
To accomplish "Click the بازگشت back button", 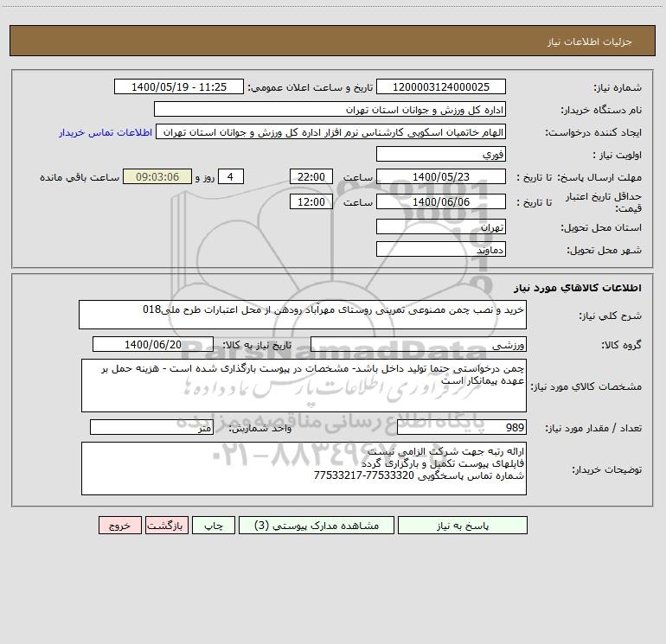I will coord(166,525).
